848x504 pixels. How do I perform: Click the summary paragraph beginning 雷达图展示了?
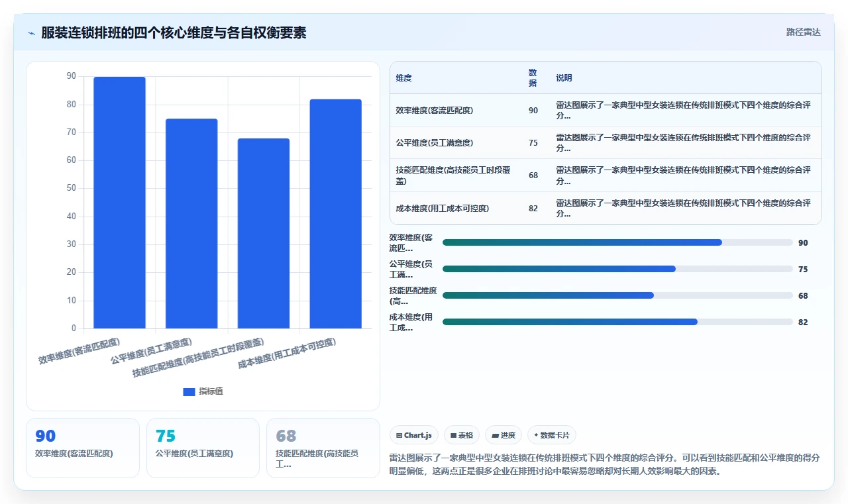point(604,465)
